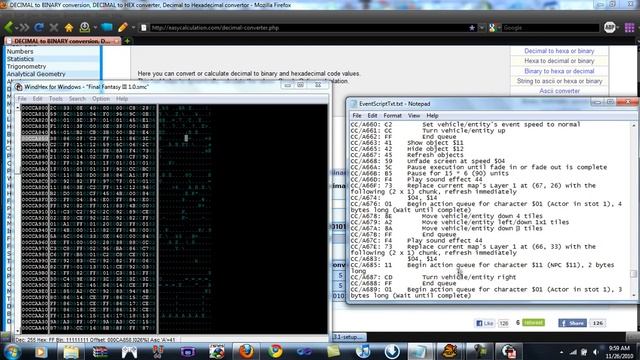Open the downloads toolbar icon in Firefox
Screen dimensions: 640x360
[x=84, y=27]
